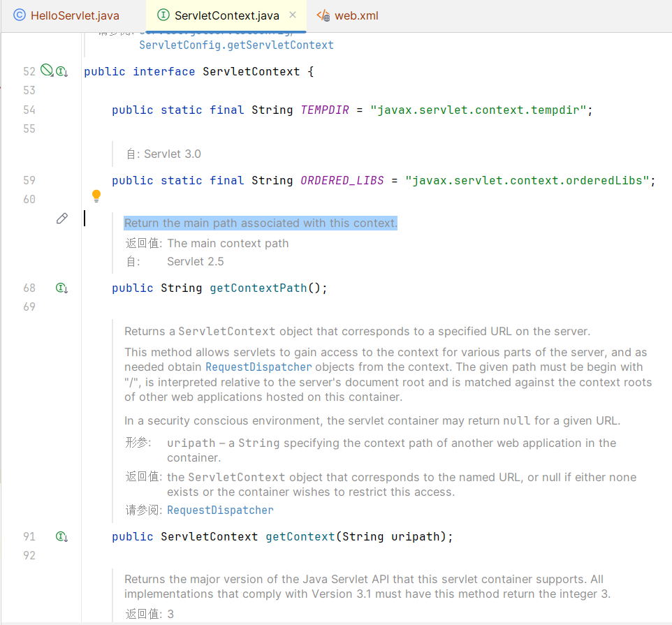The width and height of the screenshot is (672, 625).
Task: Click line number 68 in the gutter
Action: (x=29, y=288)
